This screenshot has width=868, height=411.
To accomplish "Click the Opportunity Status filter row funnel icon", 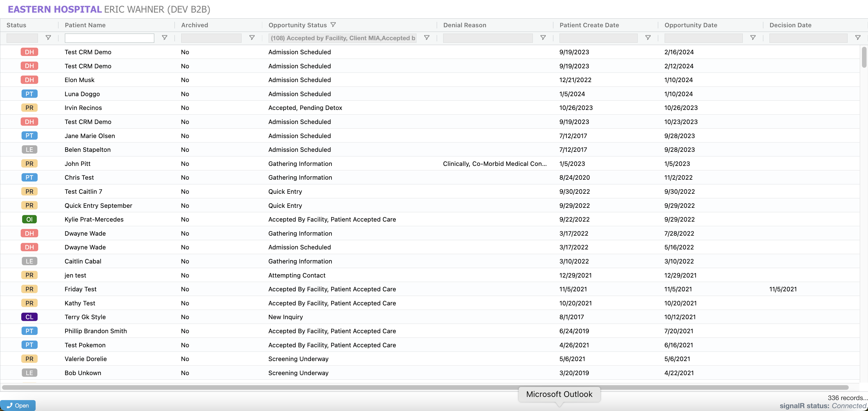I will point(427,38).
